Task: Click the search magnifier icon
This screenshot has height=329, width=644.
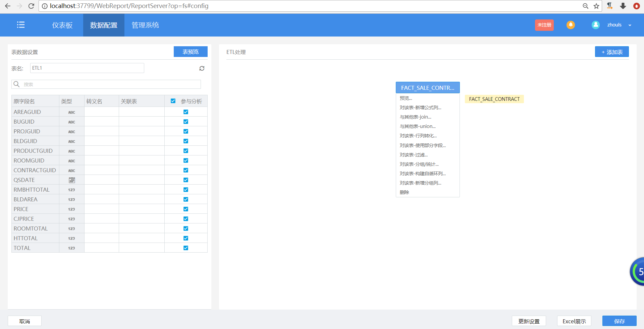Action: (16, 84)
